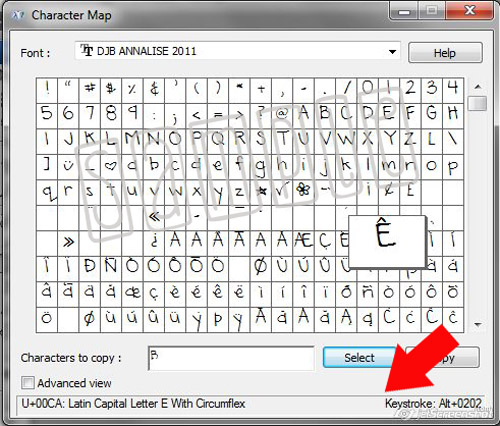Click the Characters to copy text field
The image size is (500, 426).
pos(231,358)
